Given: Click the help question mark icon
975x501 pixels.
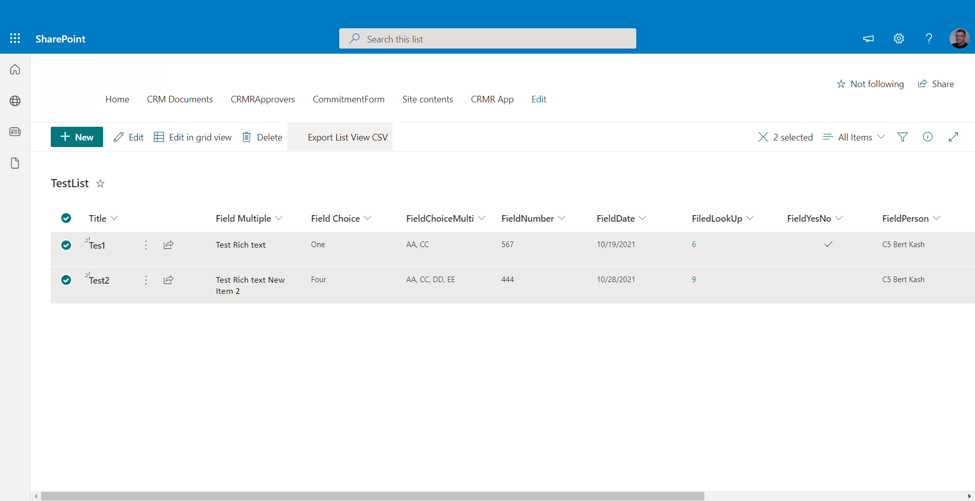Looking at the screenshot, I should pos(928,39).
